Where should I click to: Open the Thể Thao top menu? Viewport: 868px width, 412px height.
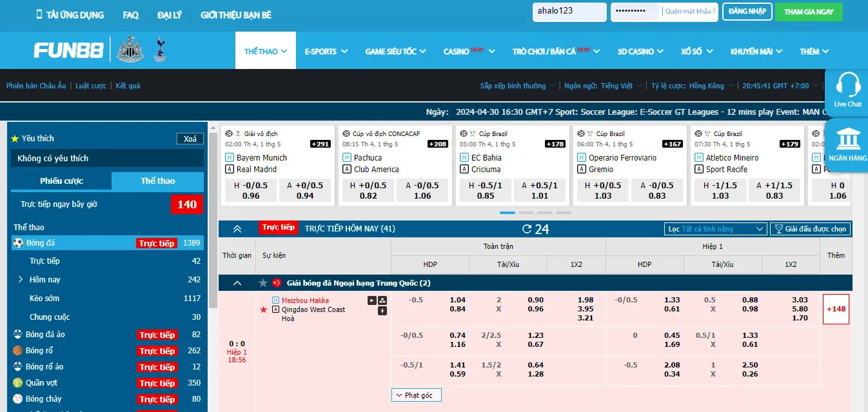[266, 51]
